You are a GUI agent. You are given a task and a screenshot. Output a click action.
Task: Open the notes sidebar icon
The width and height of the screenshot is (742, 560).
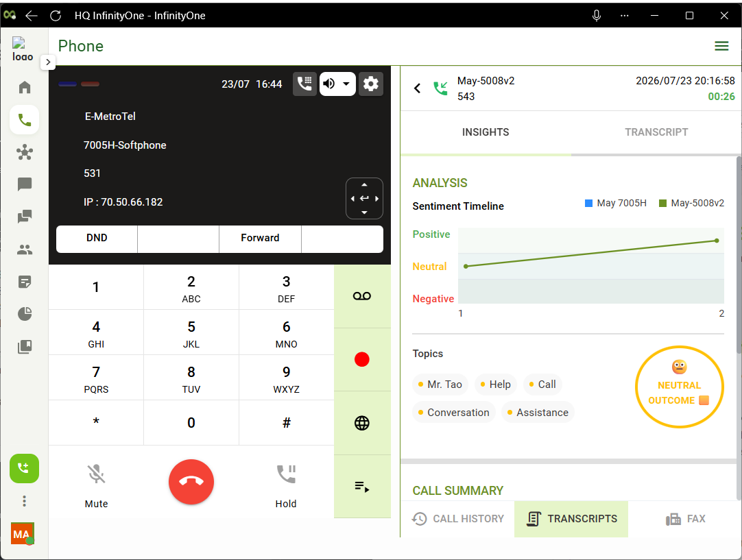(25, 282)
